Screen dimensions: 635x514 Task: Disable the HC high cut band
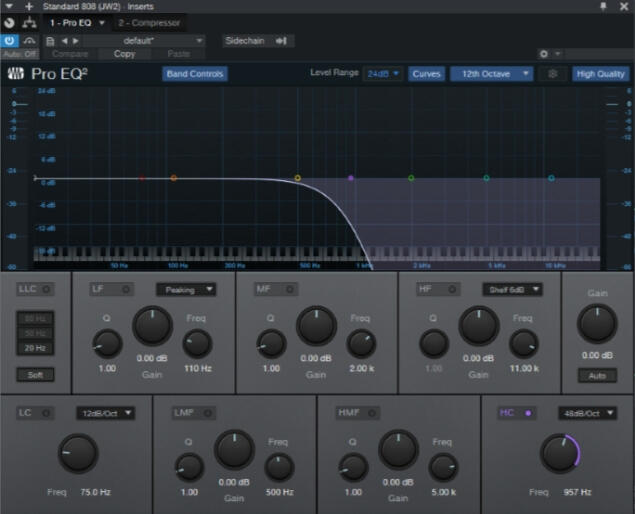[x=527, y=413]
